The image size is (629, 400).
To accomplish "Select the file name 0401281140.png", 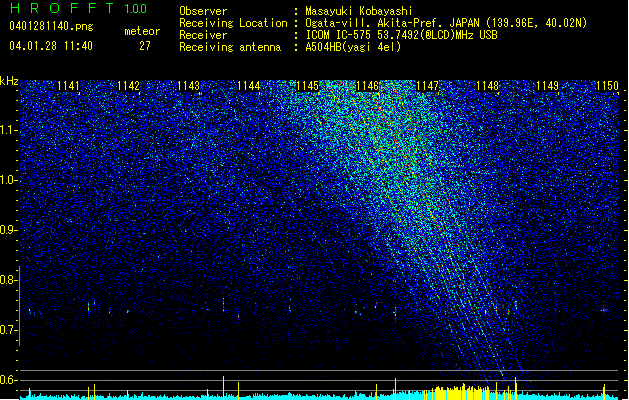I will click(51, 26).
